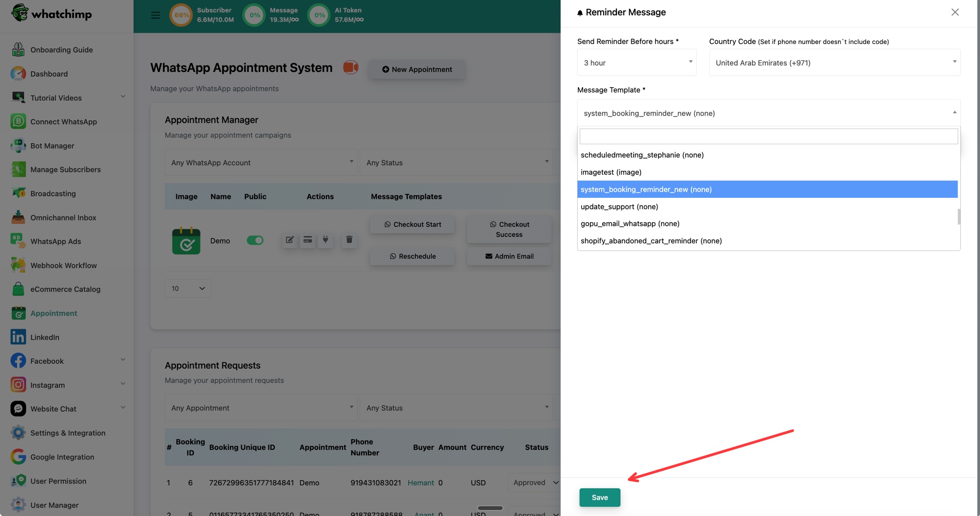The width and height of the screenshot is (980, 516).
Task: Open Hemant buyer link
Action: pyautogui.click(x=420, y=483)
